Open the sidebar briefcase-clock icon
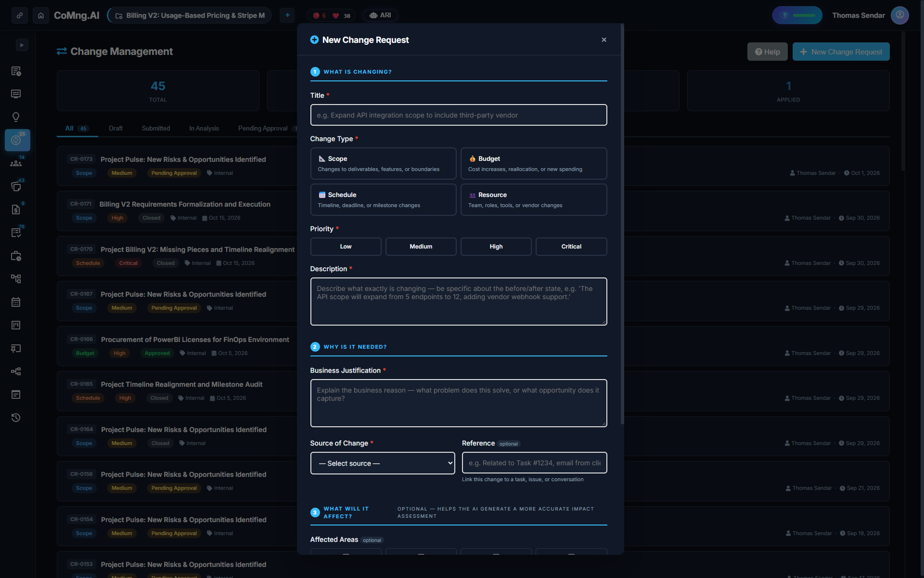The width and height of the screenshot is (924, 578). 16,256
